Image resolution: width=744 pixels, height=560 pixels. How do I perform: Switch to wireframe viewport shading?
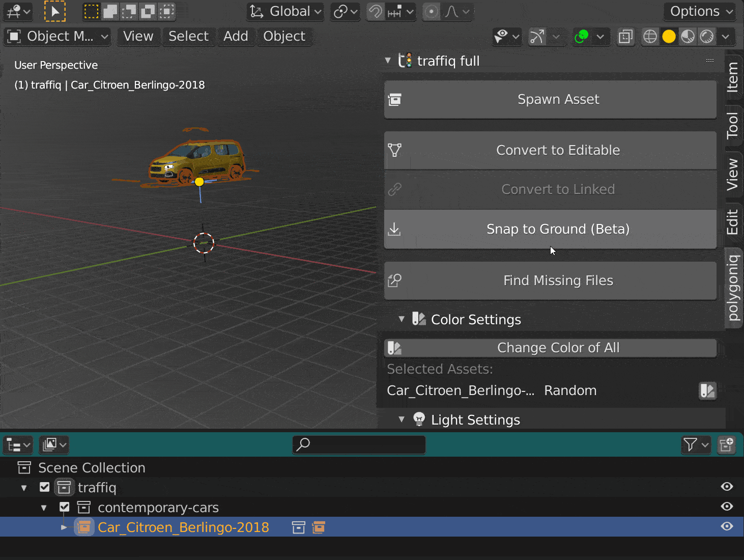pyautogui.click(x=650, y=37)
